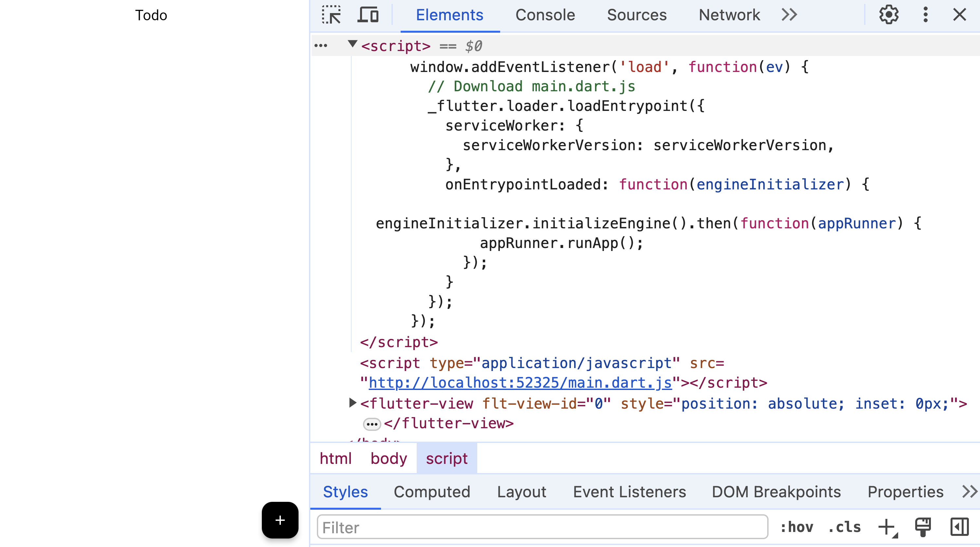The image size is (980, 547).
Task: Toggle the :hov element state pane
Action: (798, 528)
